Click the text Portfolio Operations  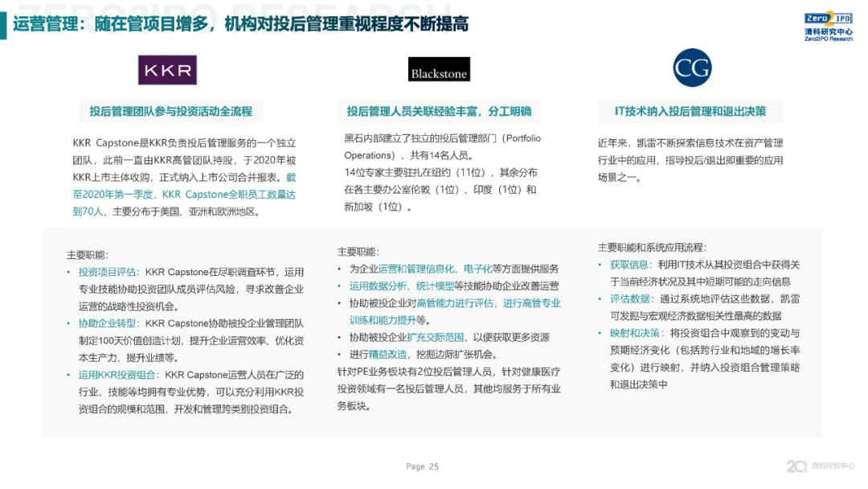[x=442, y=146]
